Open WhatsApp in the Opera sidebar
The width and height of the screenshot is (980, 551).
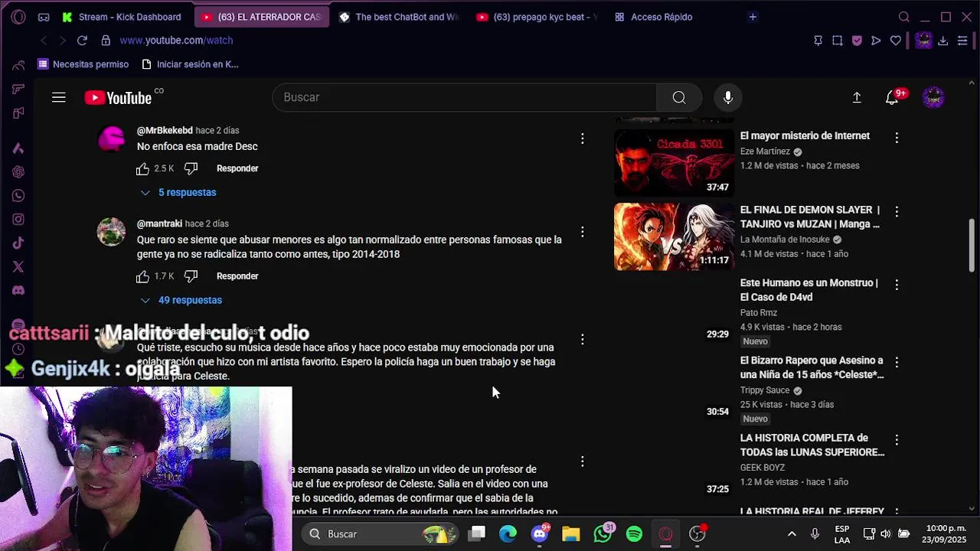(18, 196)
